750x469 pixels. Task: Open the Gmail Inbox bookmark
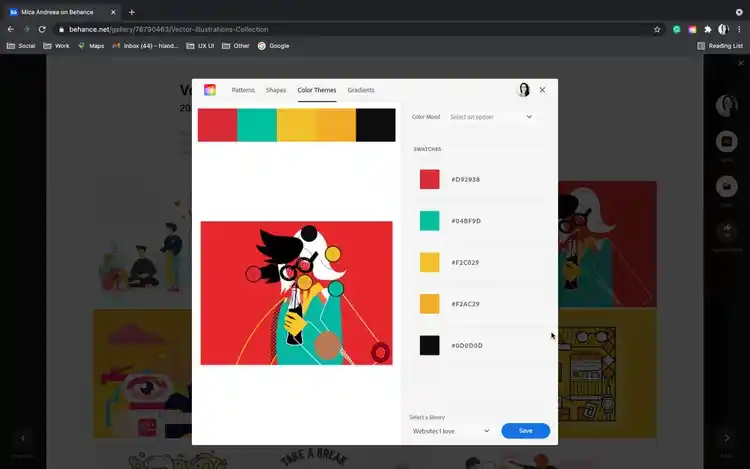click(145, 46)
